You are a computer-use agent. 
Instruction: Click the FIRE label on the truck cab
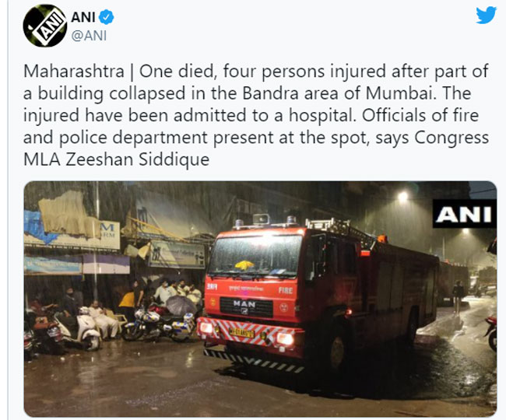[x=286, y=290]
